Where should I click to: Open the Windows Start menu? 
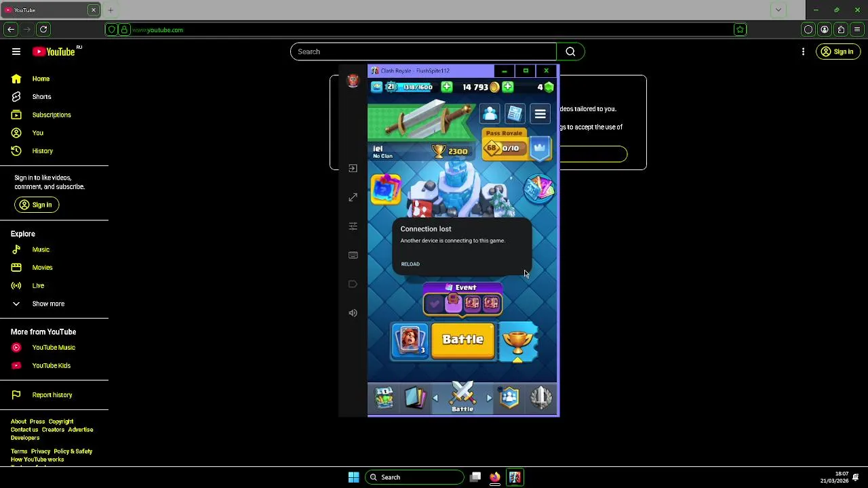[353, 477]
